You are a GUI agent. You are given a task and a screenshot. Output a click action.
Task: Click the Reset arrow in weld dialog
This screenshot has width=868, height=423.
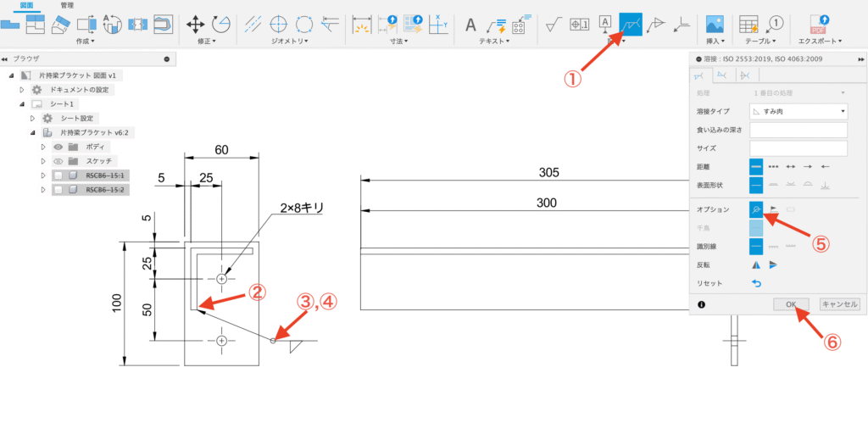(x=756, y=283)
